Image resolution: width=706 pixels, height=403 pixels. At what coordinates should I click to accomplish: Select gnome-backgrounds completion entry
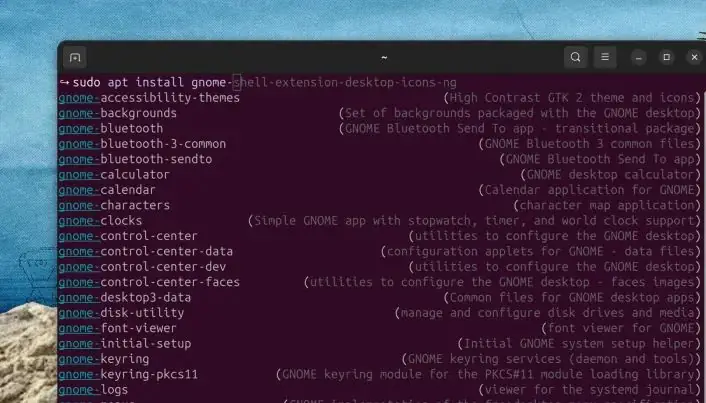click(118, 113)
